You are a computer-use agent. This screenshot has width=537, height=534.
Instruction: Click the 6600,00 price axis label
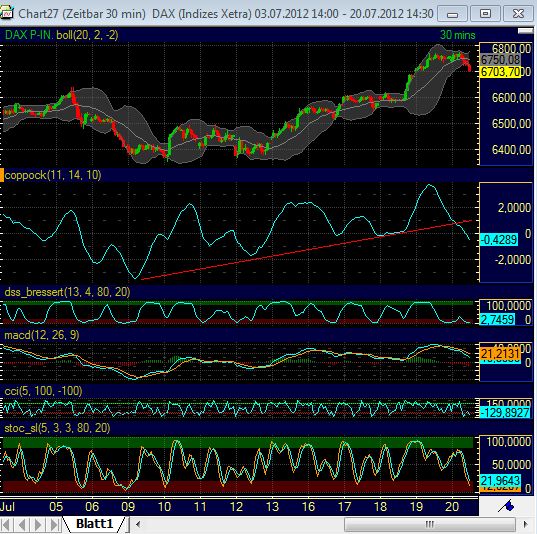point(511,98)
